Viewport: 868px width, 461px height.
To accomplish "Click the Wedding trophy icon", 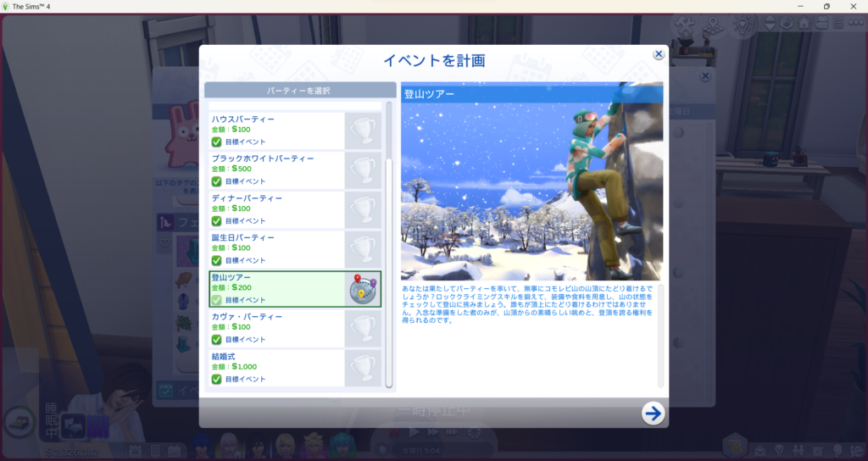I will click(363, 368).
